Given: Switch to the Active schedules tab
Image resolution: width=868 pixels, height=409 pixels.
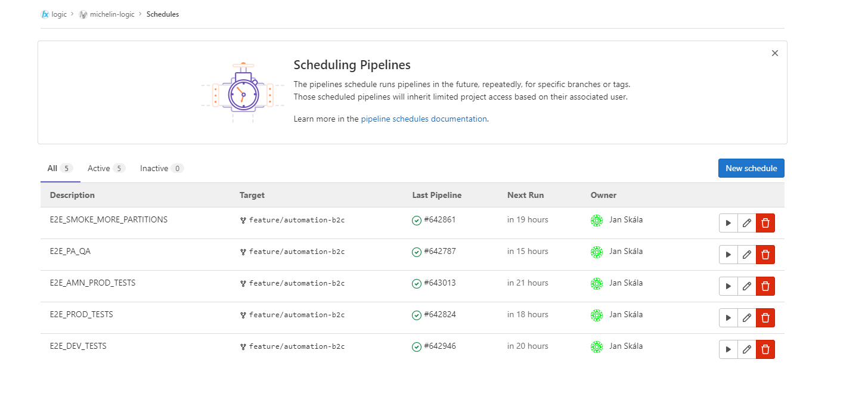Looking at the screenshot, I should (106, 169).
